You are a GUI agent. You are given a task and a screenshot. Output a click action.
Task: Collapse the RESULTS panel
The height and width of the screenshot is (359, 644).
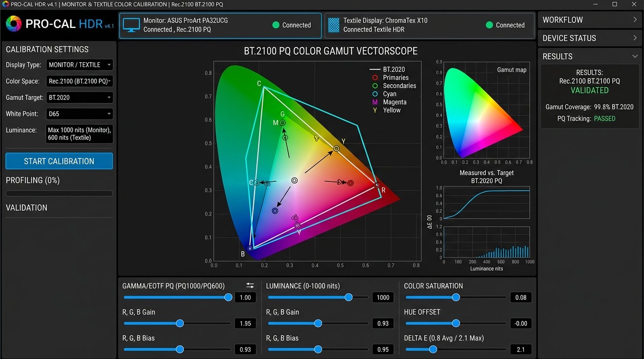(x=590, y=57)
